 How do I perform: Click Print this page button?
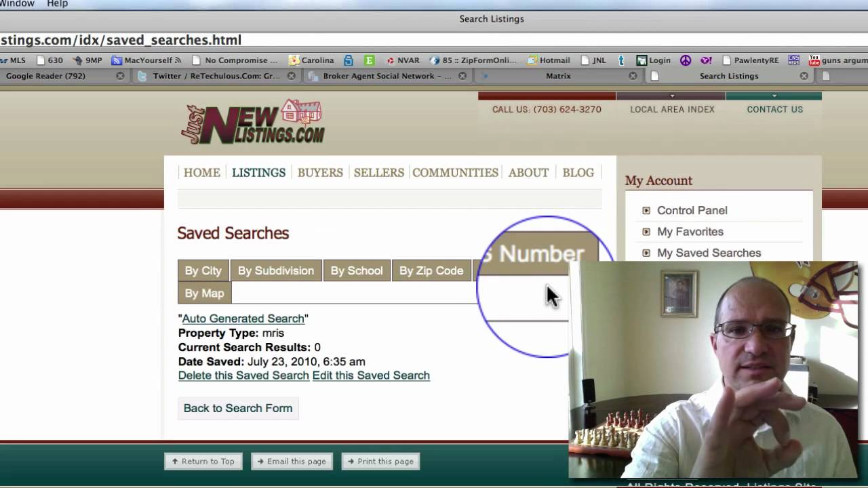(381, 462)
